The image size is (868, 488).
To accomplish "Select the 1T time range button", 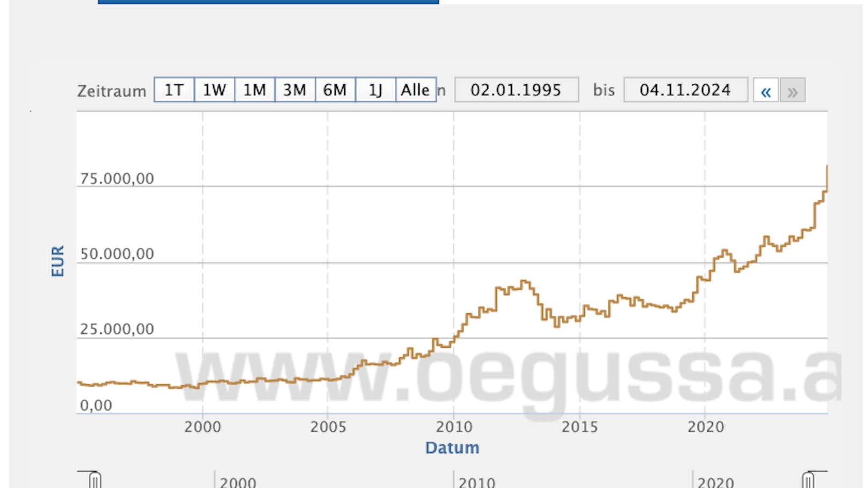I will [174, 90].
